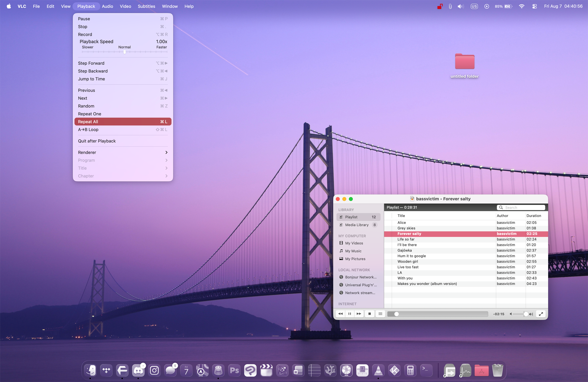
Task: Open the Media Library in VLC sidebar
Action: (358, 225)
